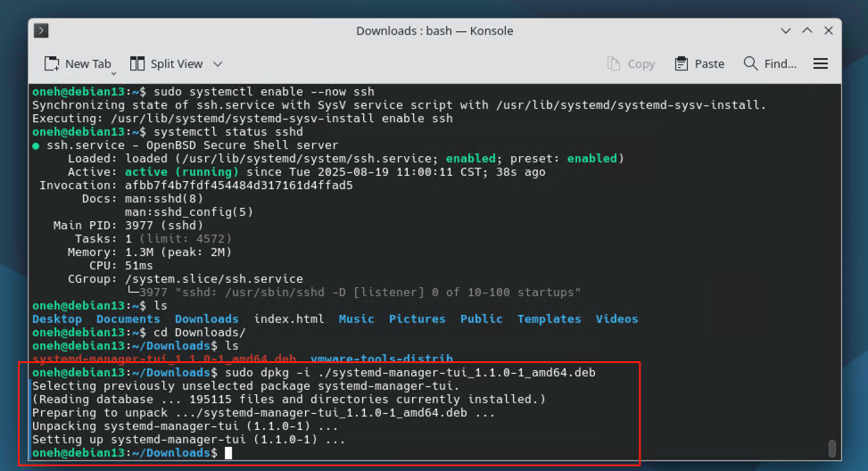Expand the Split View options chevron
868x471 pixels.
click(218, 64)
